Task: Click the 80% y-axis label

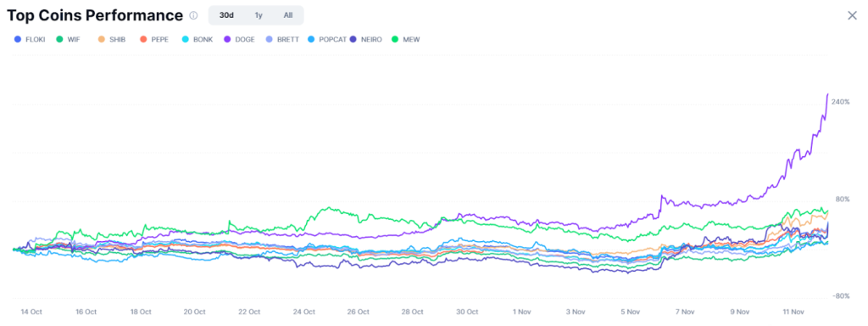Action: 843,199
